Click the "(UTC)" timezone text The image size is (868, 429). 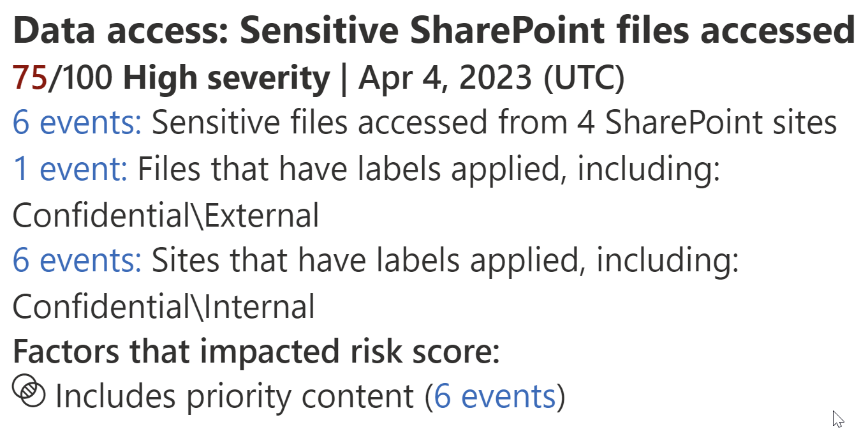pos(583,78)
